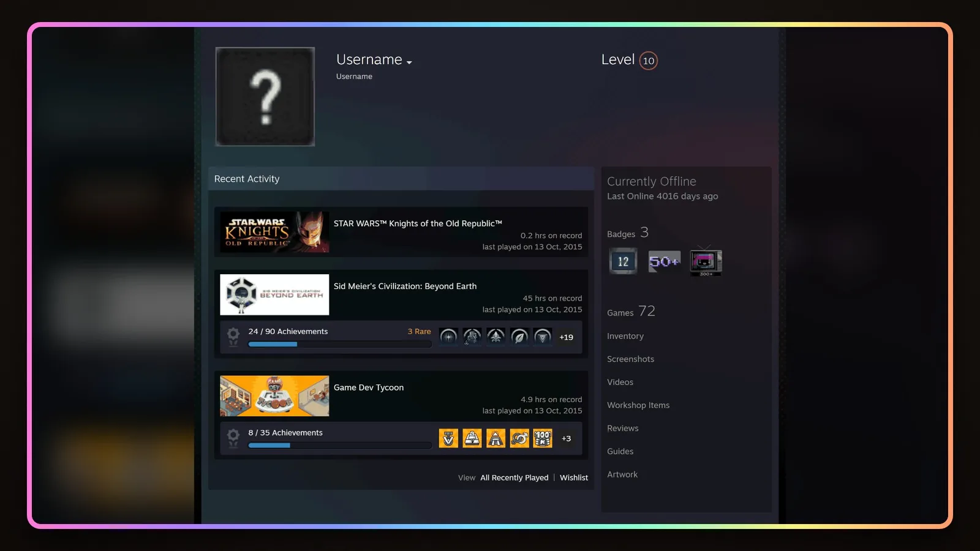Open the Videos section
980x551 pixels.
tap(620, 382)
